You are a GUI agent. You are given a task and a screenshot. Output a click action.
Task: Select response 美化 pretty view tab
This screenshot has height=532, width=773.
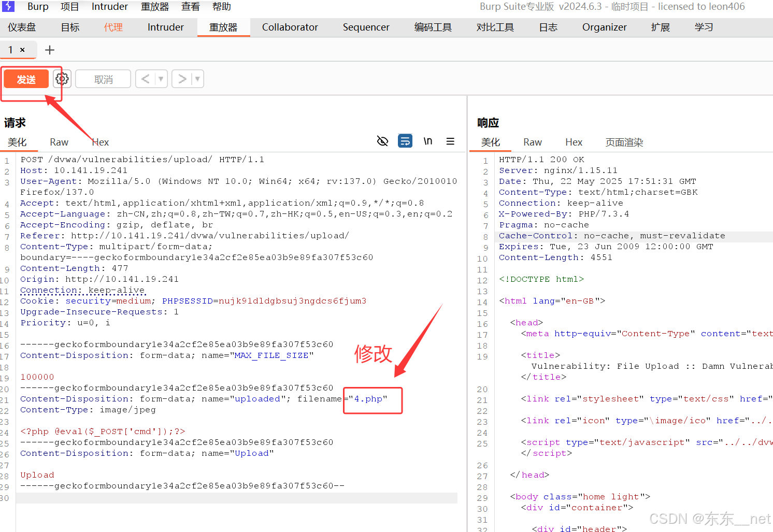tap(491, 142)
